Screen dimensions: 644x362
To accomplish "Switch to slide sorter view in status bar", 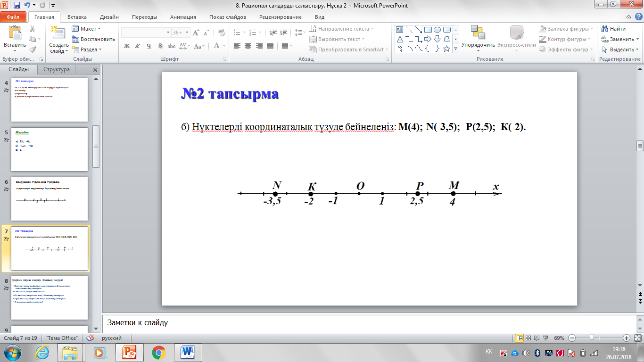I will click(529, 338).
